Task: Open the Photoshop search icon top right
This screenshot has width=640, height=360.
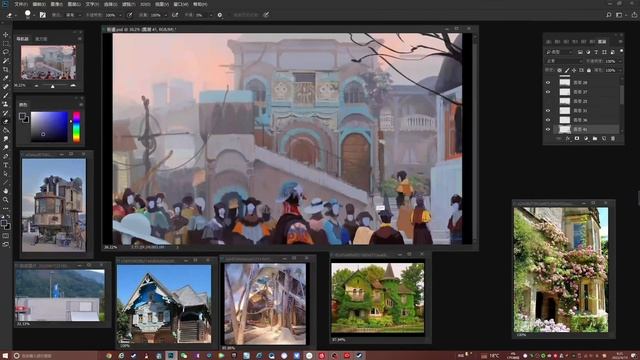Action: (609, 15)
